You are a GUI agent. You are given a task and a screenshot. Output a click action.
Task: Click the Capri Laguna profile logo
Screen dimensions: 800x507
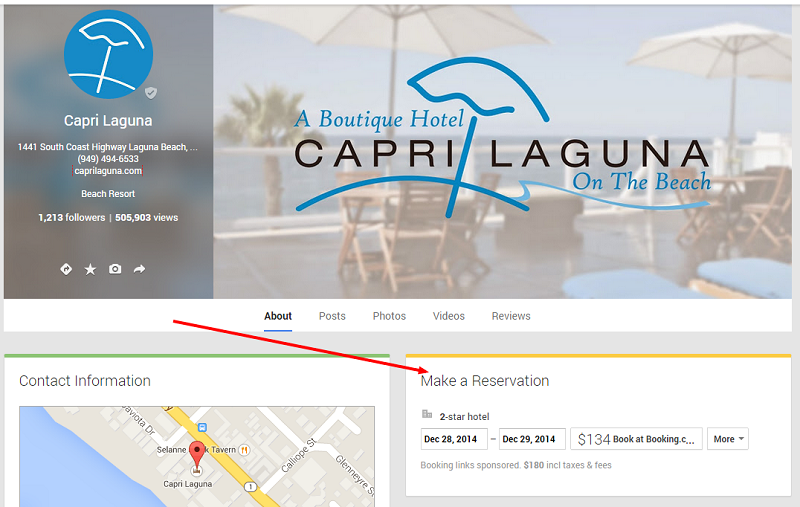point(108,54)
